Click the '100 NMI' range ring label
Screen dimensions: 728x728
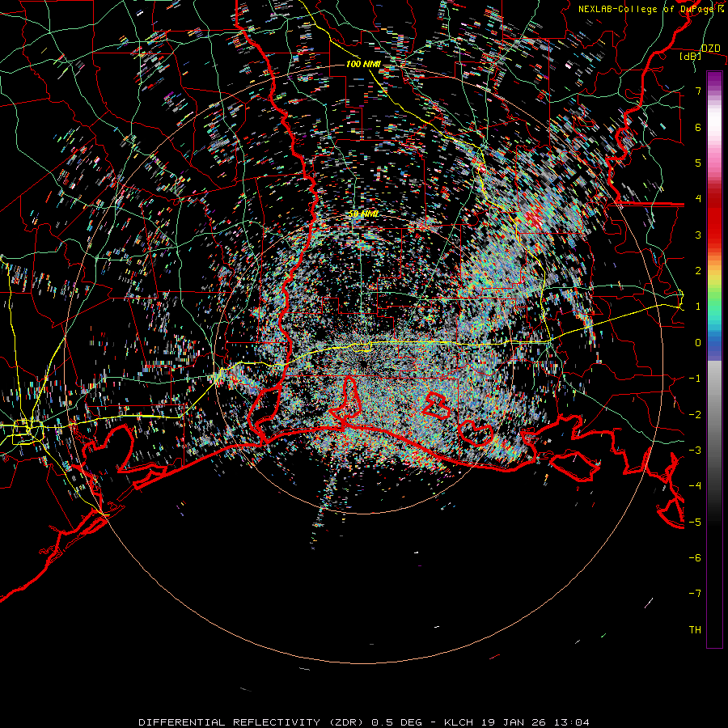pos(363,64)
